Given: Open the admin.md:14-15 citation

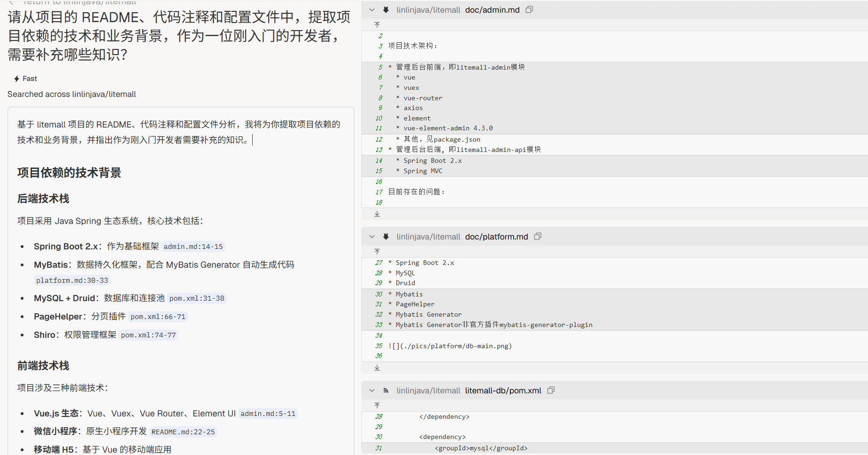Looking at the screenshot, I should coord(193,247).
